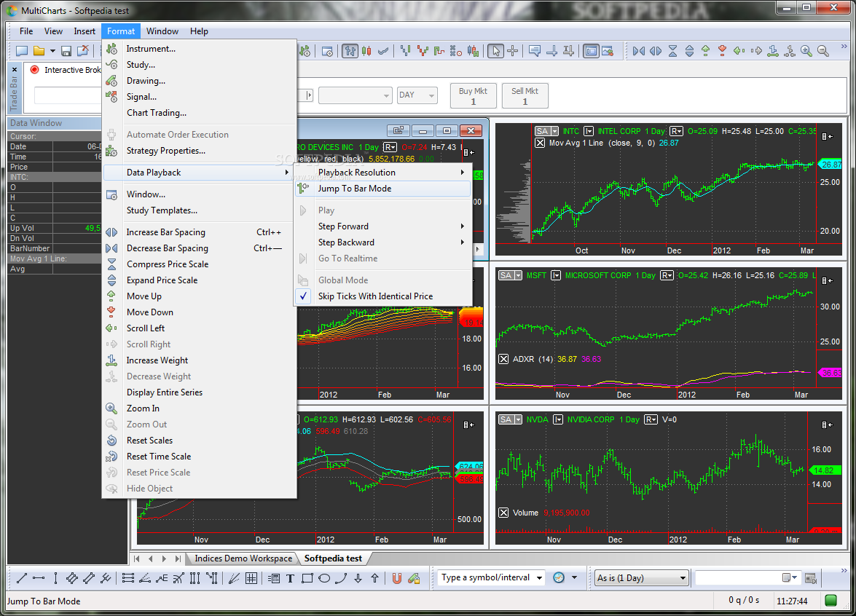The width and height of the screenshot is (856, 616).
Task: Select the Rectangle drawing tool
Action: coord(307,578)
